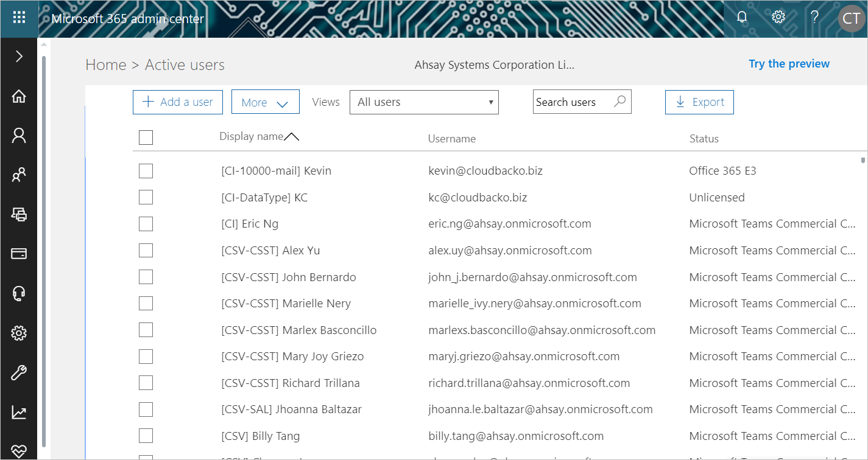
Task: Click the Home icon in sidebar
Action: [19, 96]
